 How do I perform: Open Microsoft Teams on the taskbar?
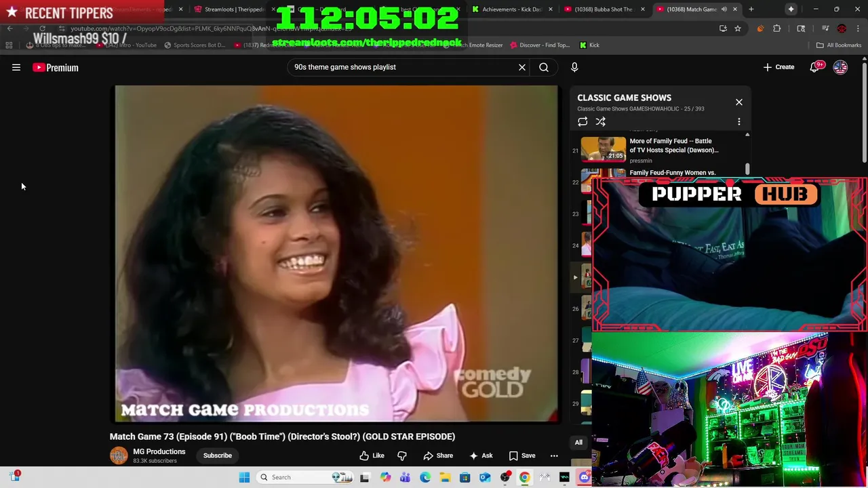[x=405, y=477]
